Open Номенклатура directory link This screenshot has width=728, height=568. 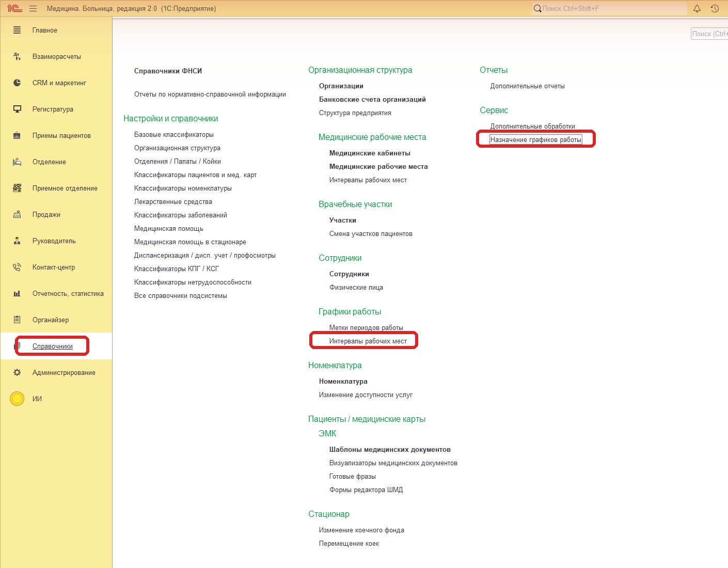(343, 381)
